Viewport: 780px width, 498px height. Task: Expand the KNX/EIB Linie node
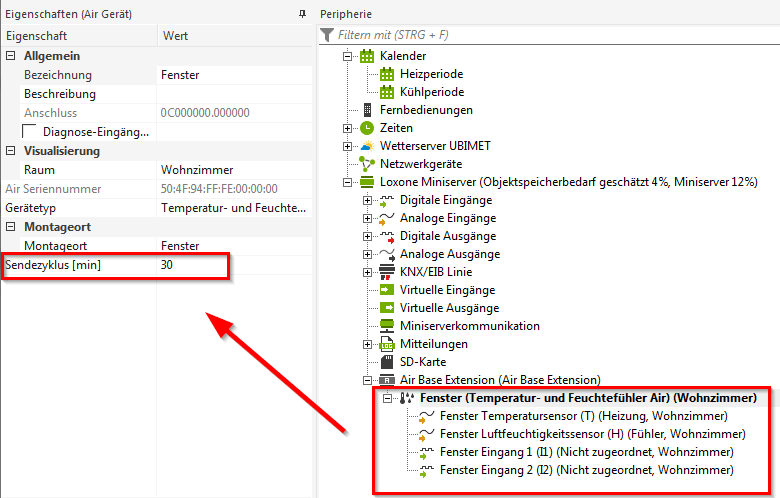[366, 272]
